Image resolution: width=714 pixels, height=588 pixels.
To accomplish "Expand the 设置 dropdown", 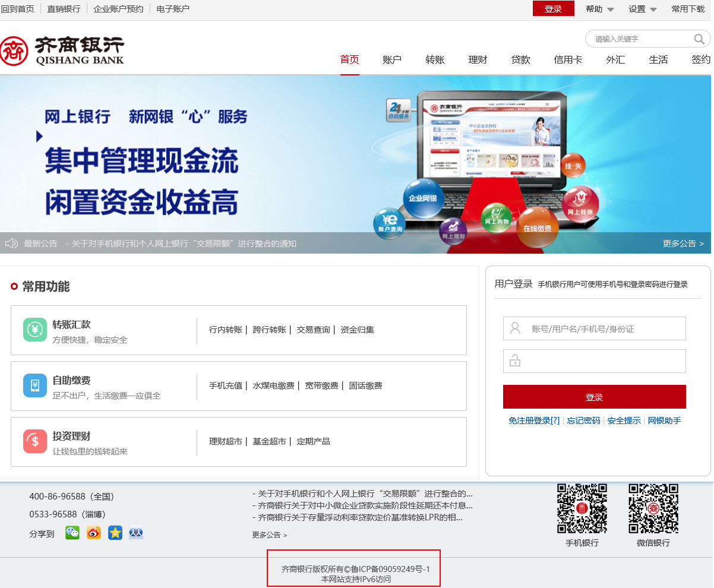I will 643,9.
